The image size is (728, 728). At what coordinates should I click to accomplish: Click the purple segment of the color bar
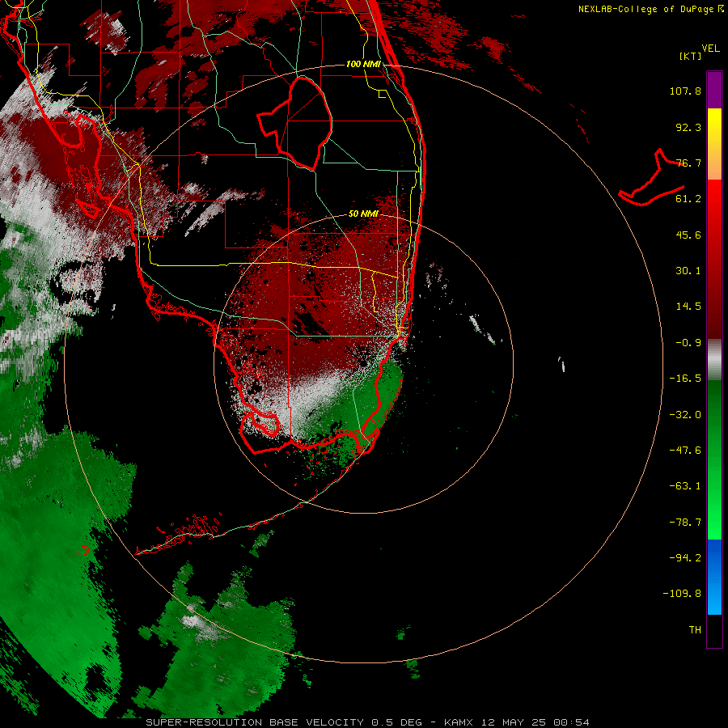714,90
